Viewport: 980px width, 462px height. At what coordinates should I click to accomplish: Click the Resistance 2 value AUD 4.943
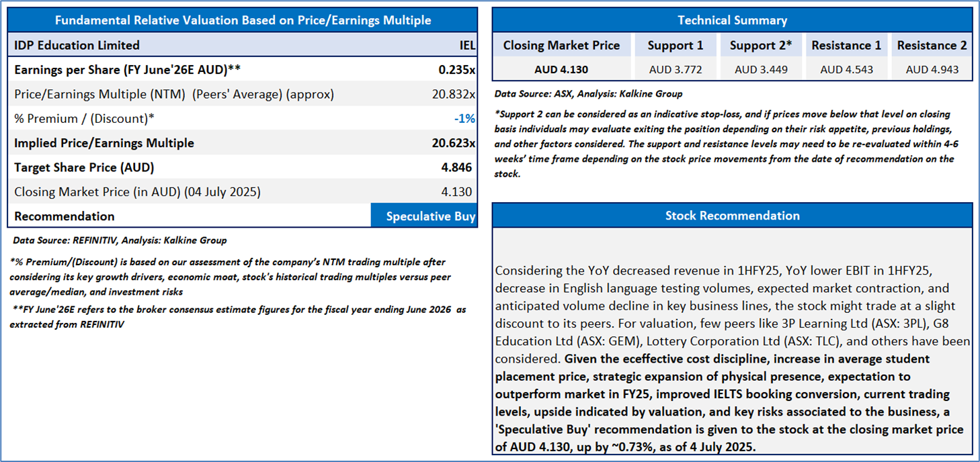931,69
